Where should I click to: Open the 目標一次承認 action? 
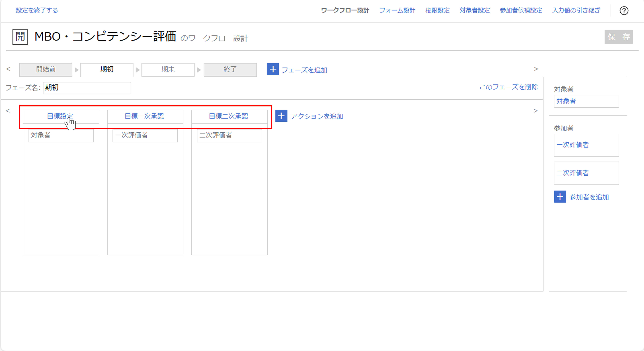(x=144, y=116)
